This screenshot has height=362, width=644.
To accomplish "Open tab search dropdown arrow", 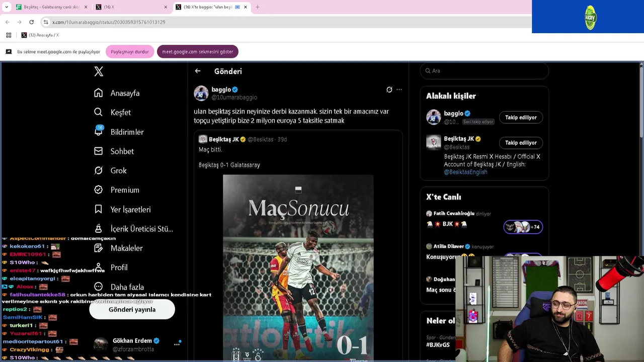I will [x=7, y=7].
